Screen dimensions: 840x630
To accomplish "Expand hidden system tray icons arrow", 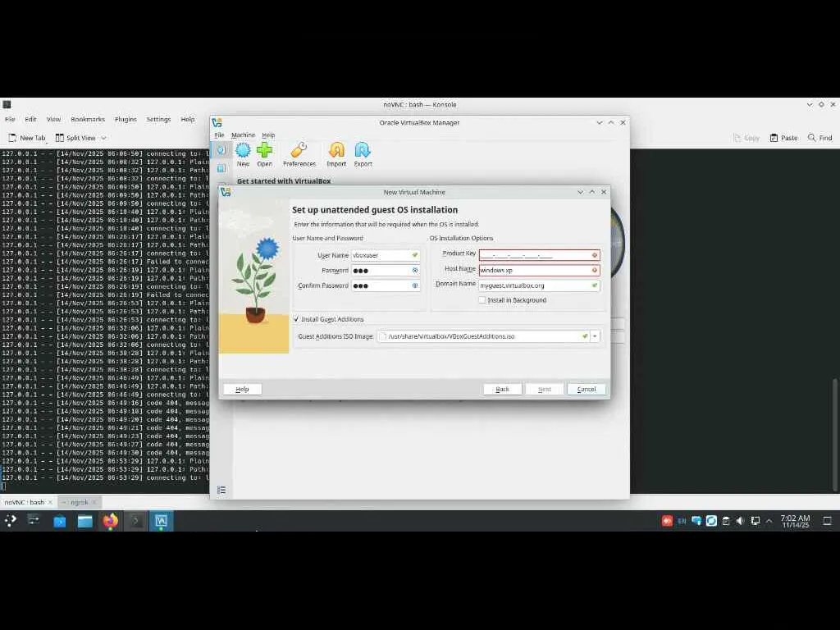I will click(x=769, y=521).
